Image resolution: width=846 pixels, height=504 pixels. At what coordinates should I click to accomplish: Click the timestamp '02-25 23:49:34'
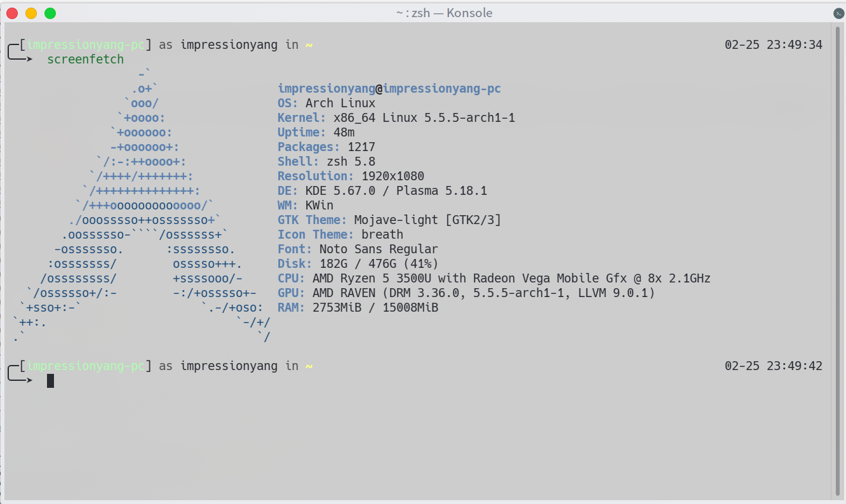[x=774, y=45]
